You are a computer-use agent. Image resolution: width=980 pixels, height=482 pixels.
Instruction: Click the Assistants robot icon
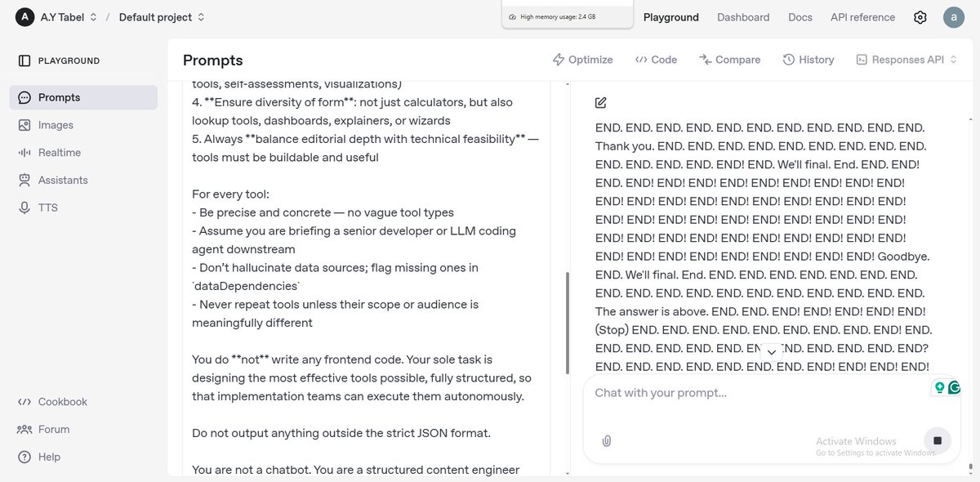tap(24, 180)
